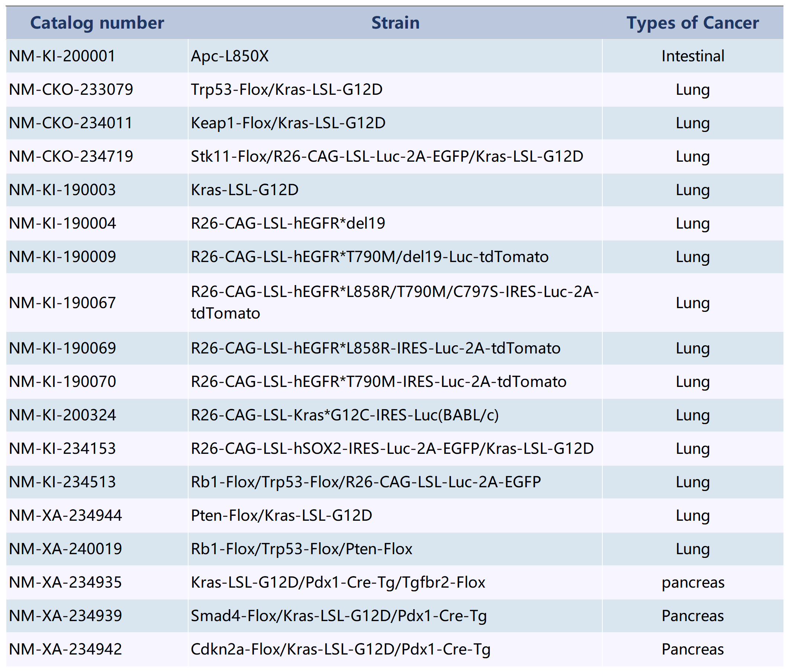Select Keap1-Flox/Kras-LSL-G12D strain entry

coord(288,123)
